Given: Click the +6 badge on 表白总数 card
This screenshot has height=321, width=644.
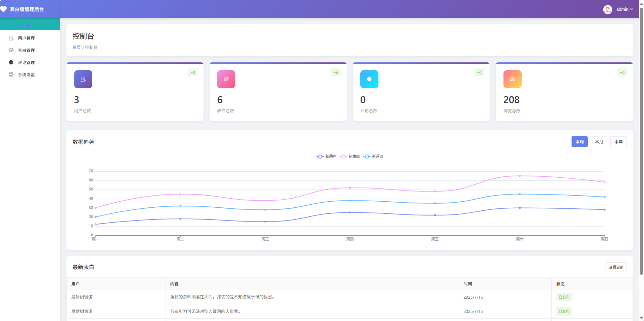Looking at the screenshot, I should pyautogui.click(x=336, y=72).
